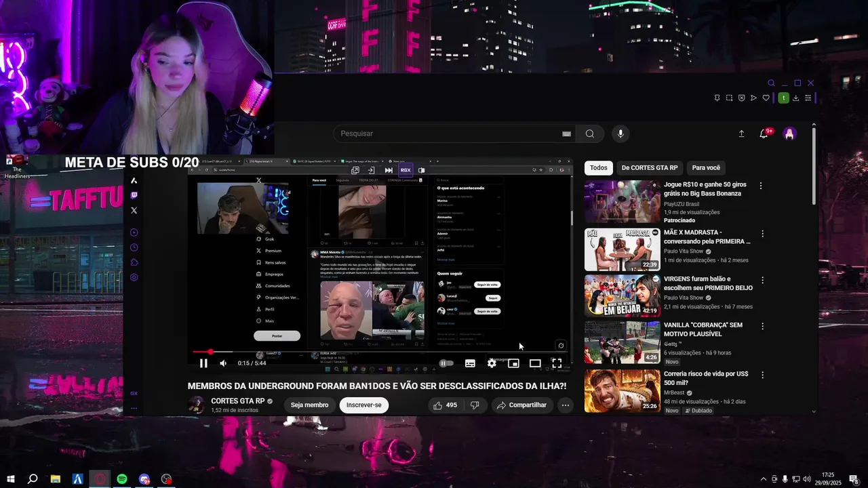Open video player settings gear
The height and width of the screenshot is (488, 868).
click(x=492, y=363)
